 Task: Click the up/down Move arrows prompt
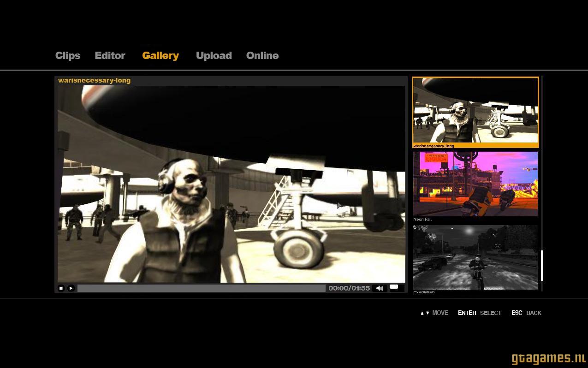(x=434, y=313)
